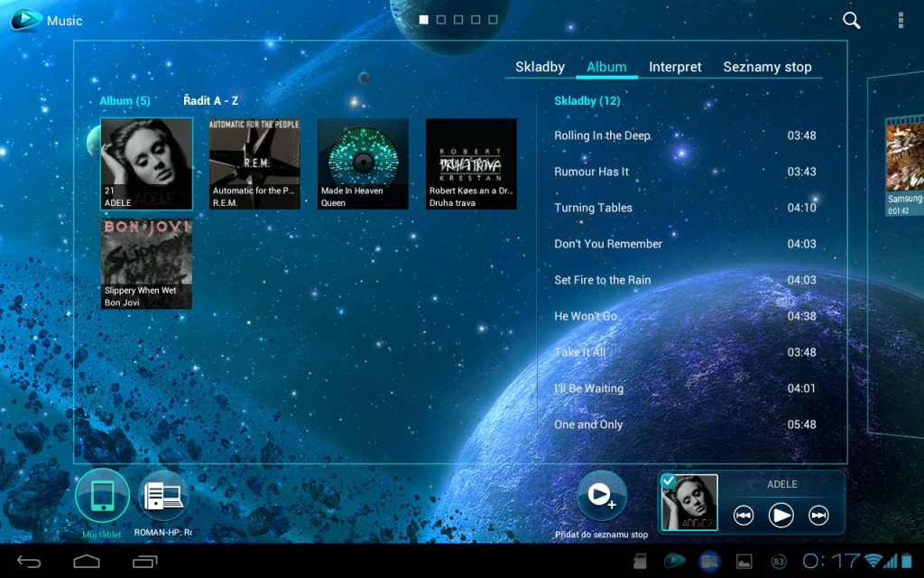Tap the Android home button

tap(86, 562)
